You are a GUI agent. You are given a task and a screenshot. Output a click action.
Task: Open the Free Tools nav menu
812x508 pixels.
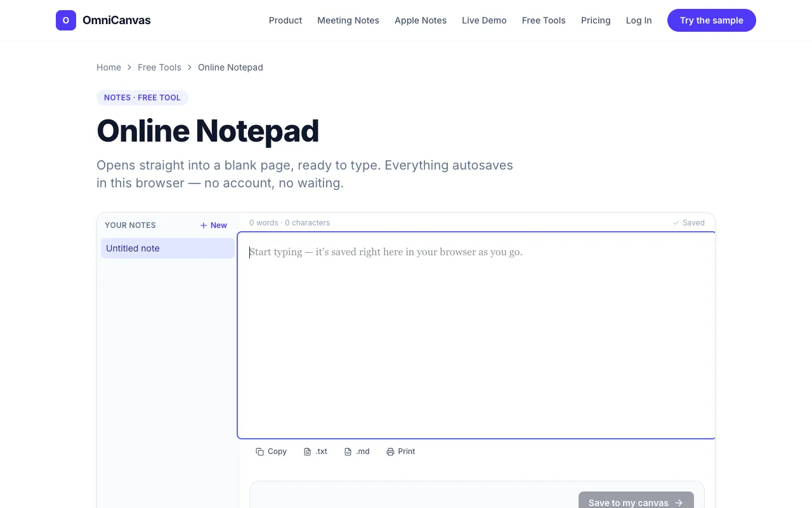(x=544, y=20)
